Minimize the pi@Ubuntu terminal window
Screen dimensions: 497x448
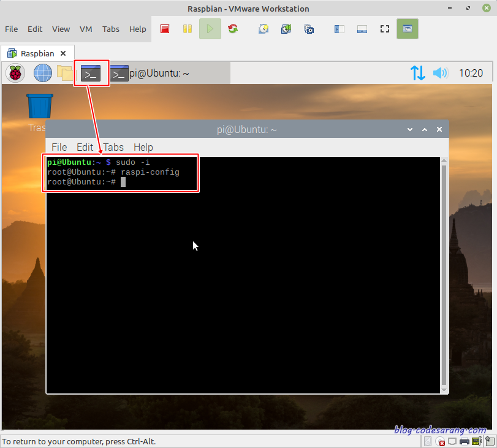point(410,129)
